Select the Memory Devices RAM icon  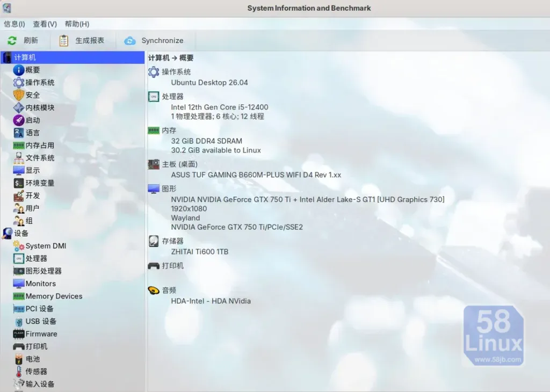(19, 296)
